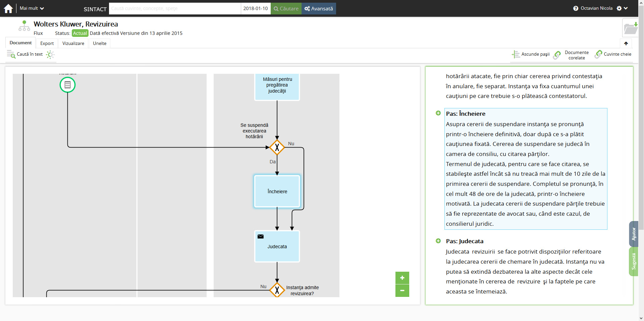Click the green document start event

point(67,85)
